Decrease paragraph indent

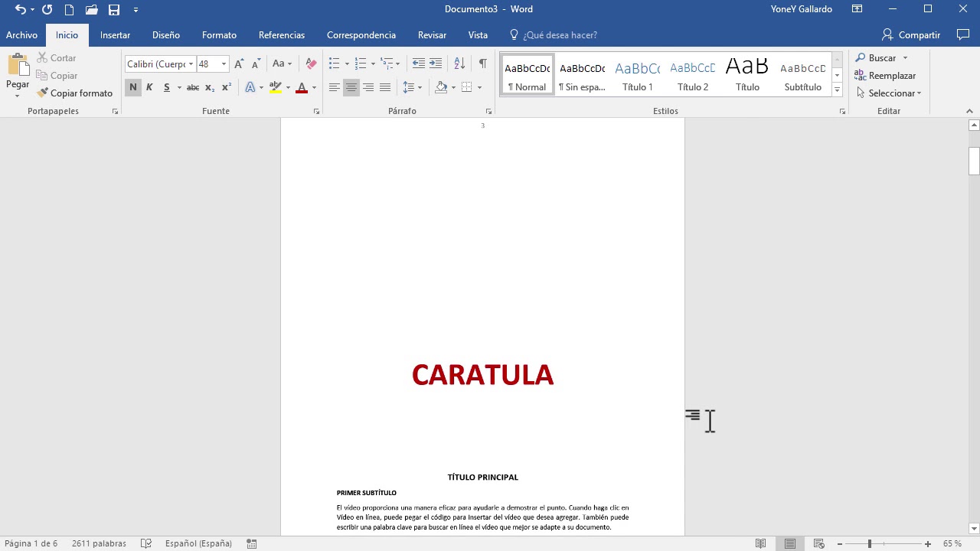point(418,64)
